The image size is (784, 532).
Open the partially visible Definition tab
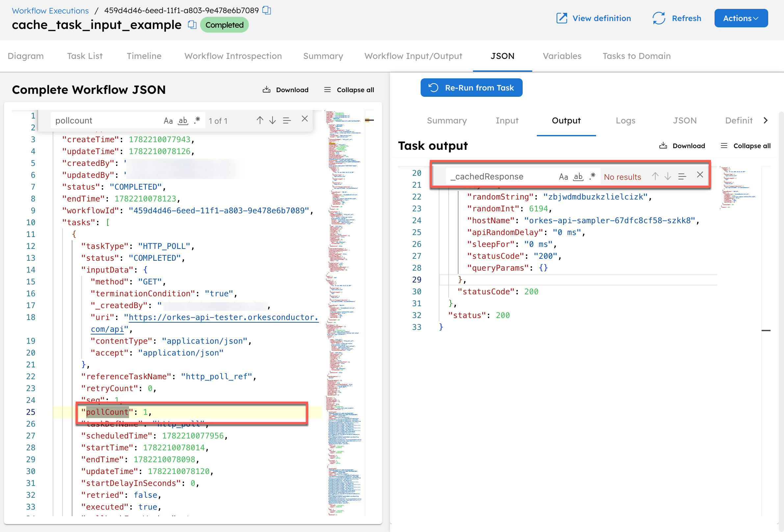click(739, 120)
